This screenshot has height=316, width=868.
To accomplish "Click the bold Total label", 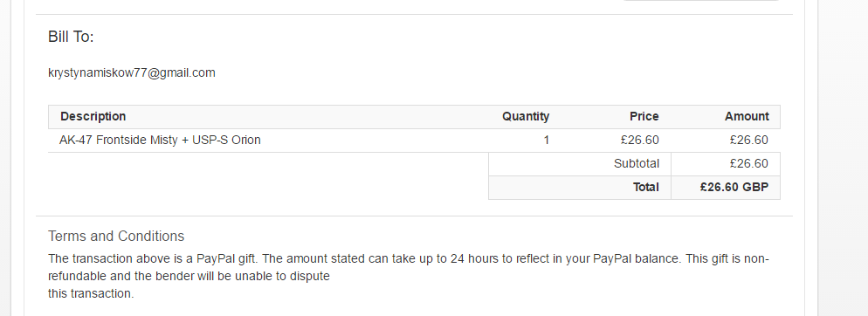I will tap(646, 187).
